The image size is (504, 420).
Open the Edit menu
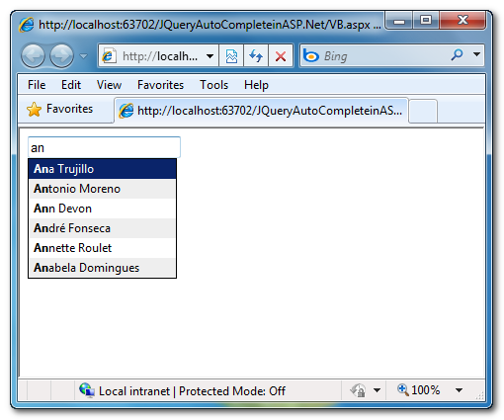(71, 85)
